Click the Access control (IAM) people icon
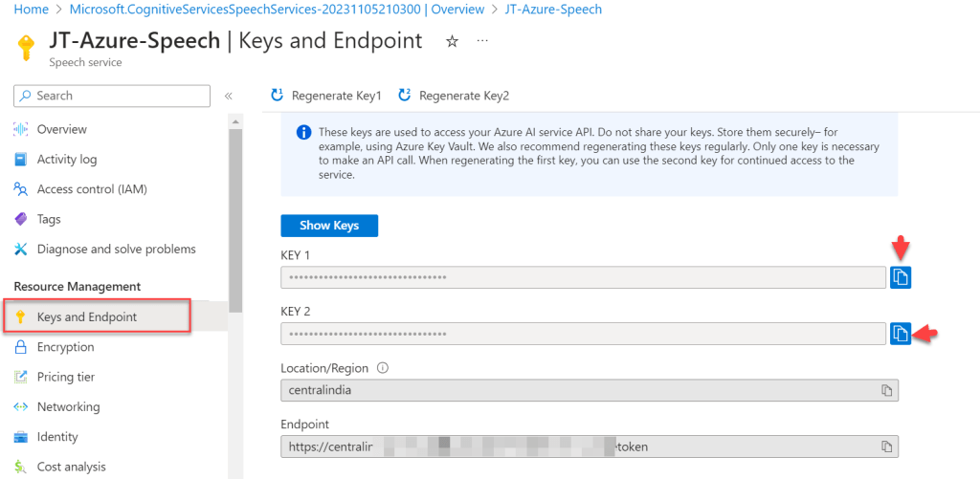The image size is (980, 479). [x=21, y=189]
